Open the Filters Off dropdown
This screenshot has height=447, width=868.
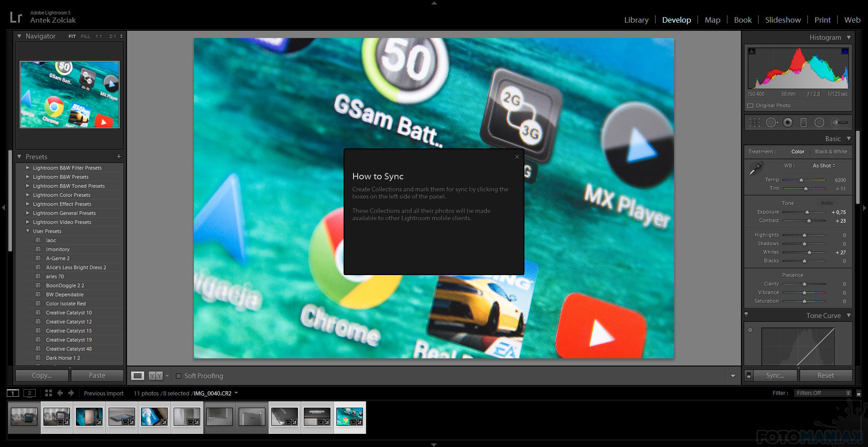tap(822, 393)
